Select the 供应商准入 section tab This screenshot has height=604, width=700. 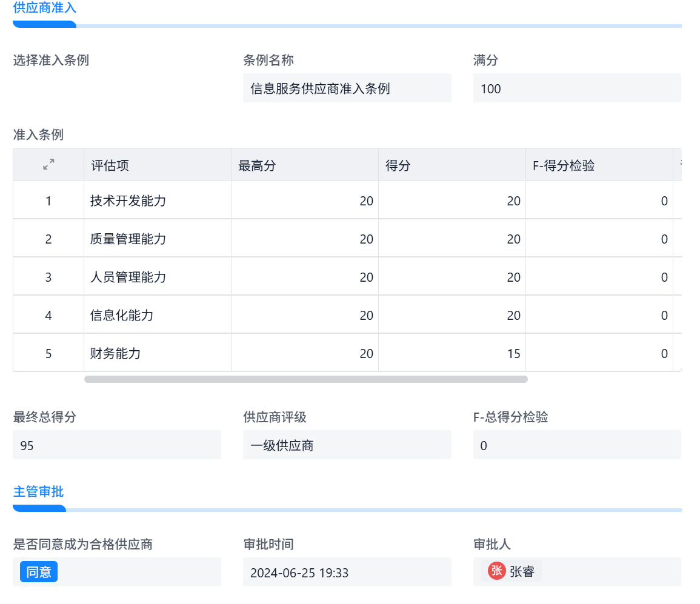click(x=44, y=8)
